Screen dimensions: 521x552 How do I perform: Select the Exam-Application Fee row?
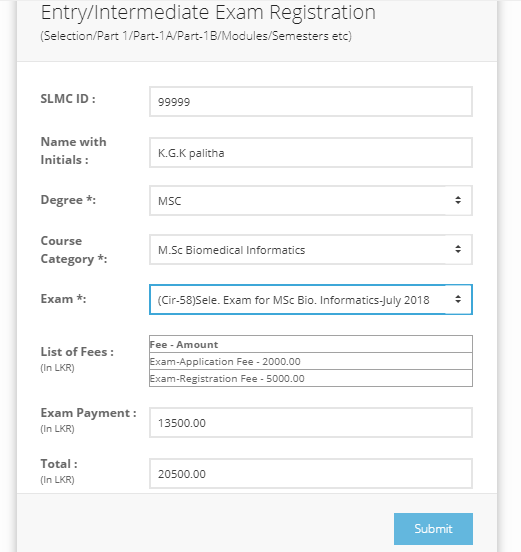click(x=310, y=361)
